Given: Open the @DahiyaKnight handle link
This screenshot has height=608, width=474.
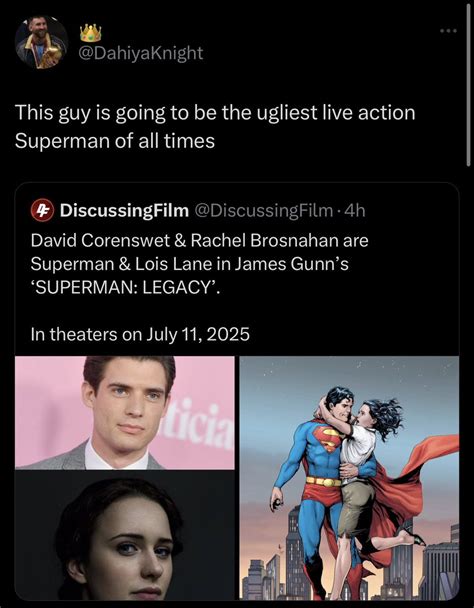Looking at the screenshot, I should pyautogui.click(x=140, y=53).
